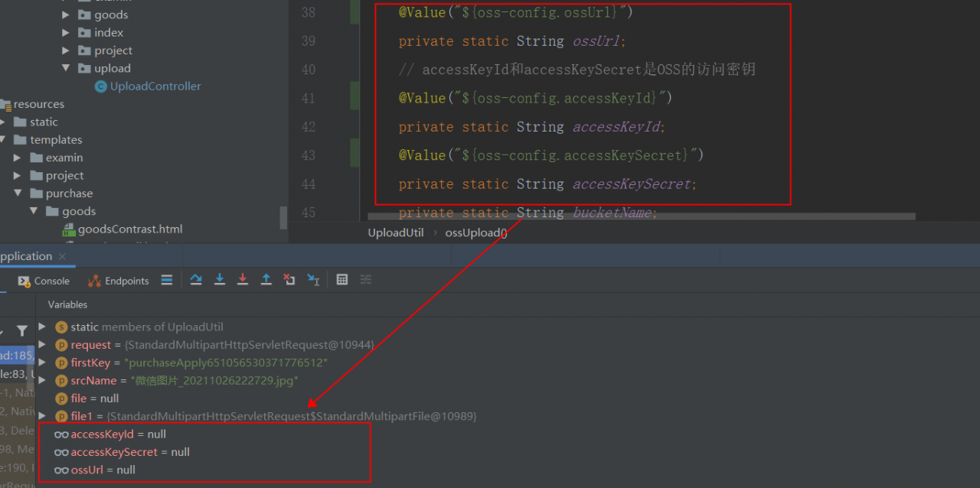
Task: Click the 'p' icon of request variable
Action: pyautogui.click(x=62, y=345)
